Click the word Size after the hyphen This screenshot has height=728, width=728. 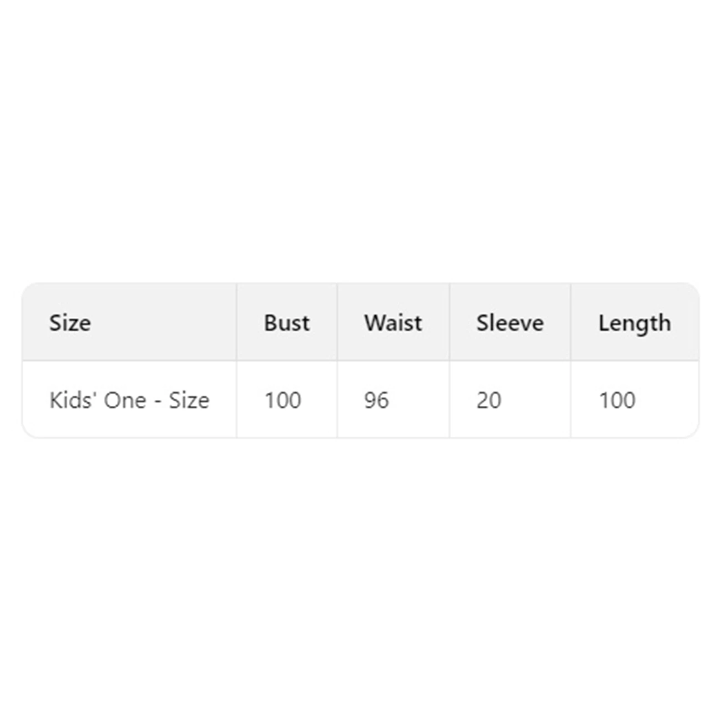[189, 400]
